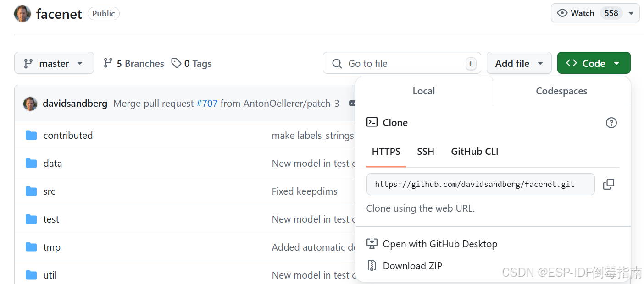Select the SSH clone tab
Screen dimensions: 644x284
click(x=426, y=152)
